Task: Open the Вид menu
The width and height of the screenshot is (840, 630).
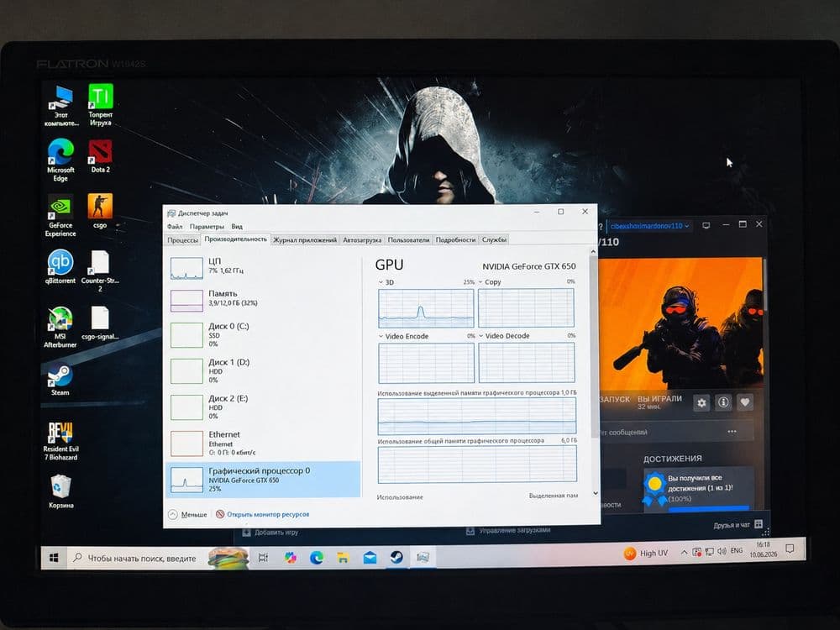Action: [237, 227]
